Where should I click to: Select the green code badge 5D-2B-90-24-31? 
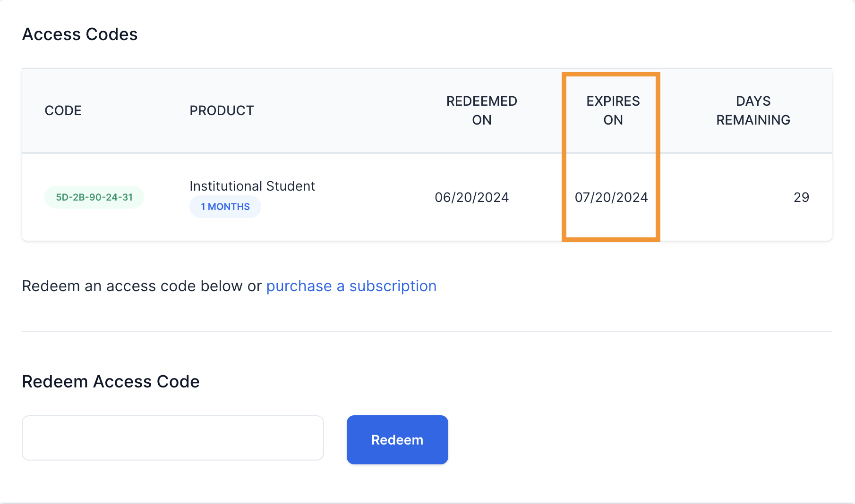[94, 197]
